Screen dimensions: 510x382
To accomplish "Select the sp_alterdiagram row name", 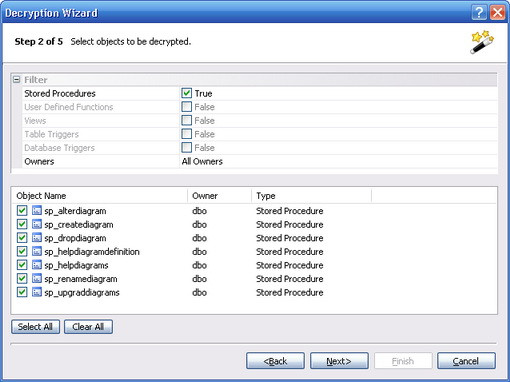I will point(75,211).
